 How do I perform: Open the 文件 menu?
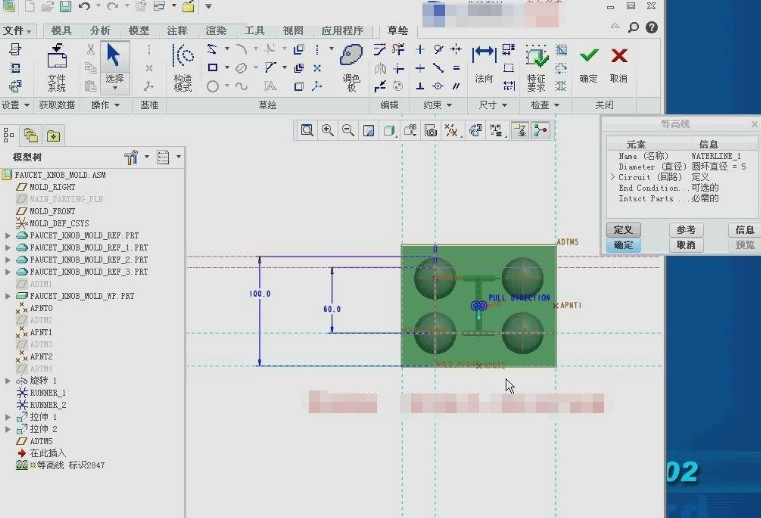[17, 31]
